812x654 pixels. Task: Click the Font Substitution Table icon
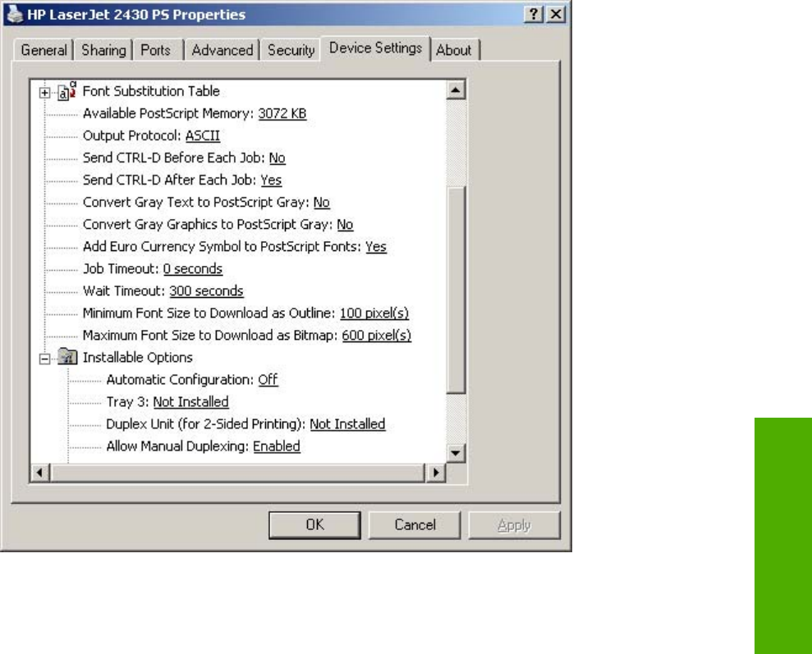coord(67,91)
